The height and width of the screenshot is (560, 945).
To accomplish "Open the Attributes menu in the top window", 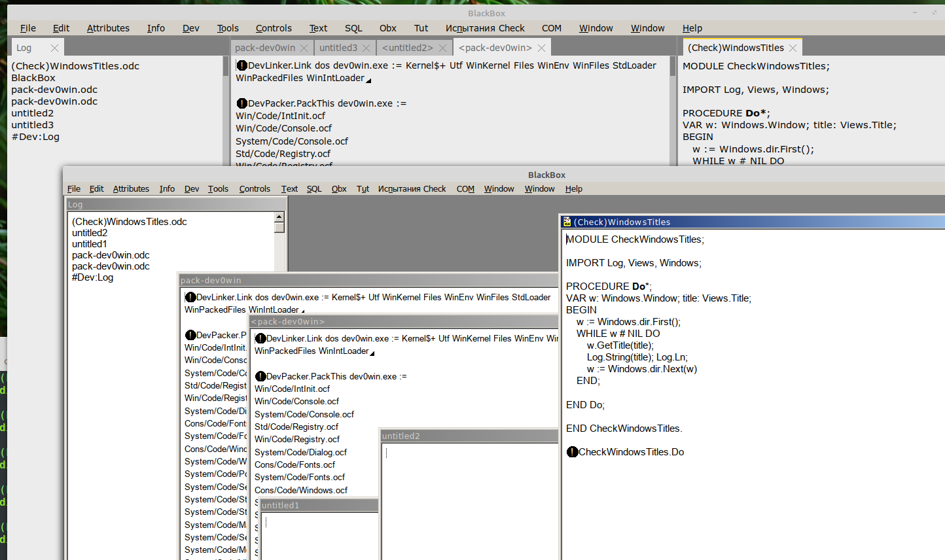I will [x=108, y=28].
